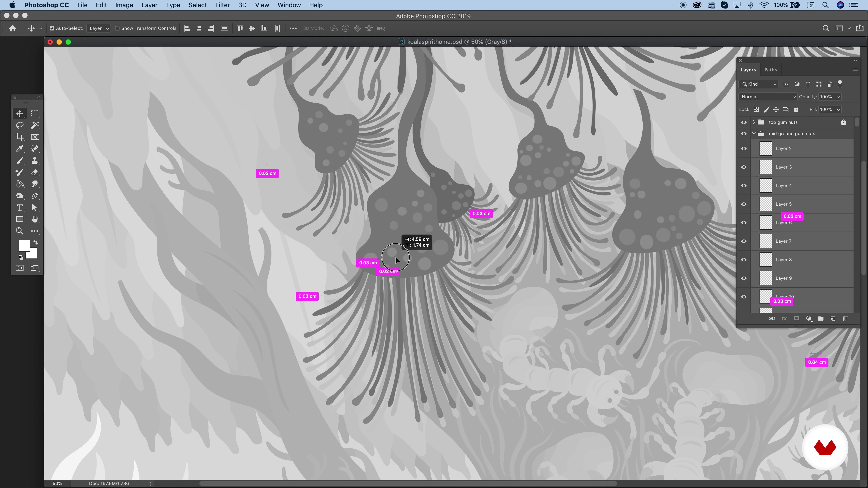The height and width of the screenshot is (488, 868).
Task: Select the Horizontal Type tool
Action: 19,207
